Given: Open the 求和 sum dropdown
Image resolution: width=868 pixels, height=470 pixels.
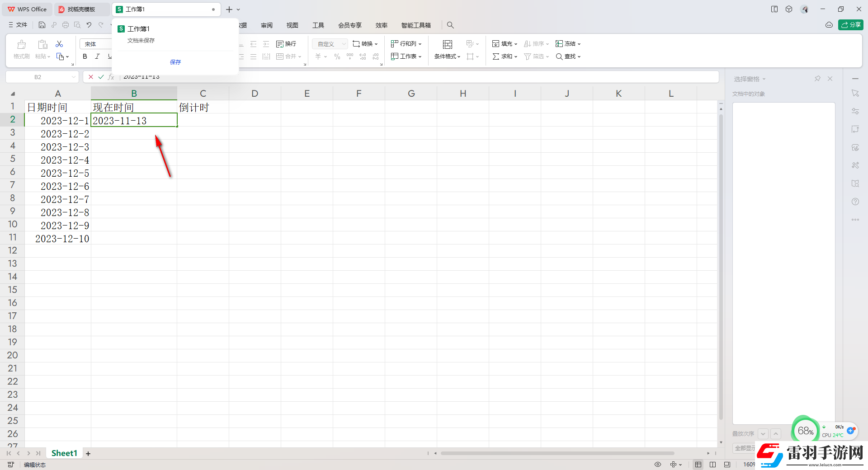Looking at the screenshot, I should [x=505, y=56].
